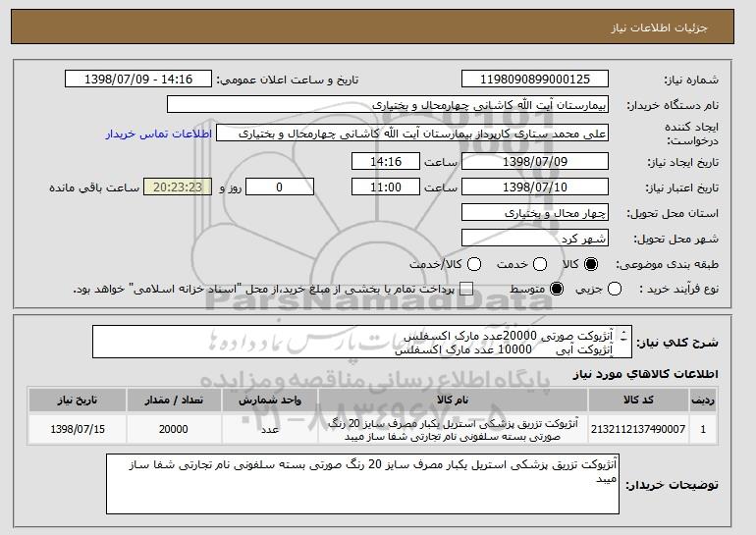
Task: Select the کالا/خدمت radio button
Action: pos(474,264)
